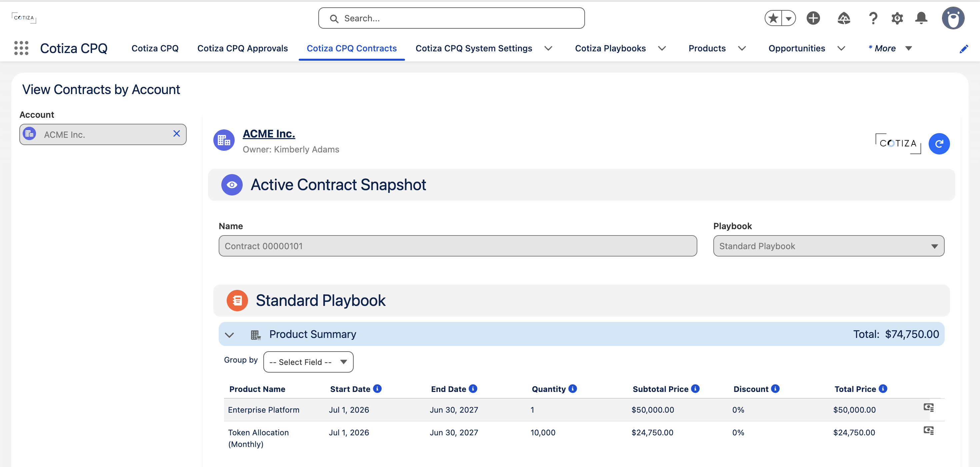The image size is (980, 467).
Task: Open Cotiza Playbooks tab
Action: (610, 48)
